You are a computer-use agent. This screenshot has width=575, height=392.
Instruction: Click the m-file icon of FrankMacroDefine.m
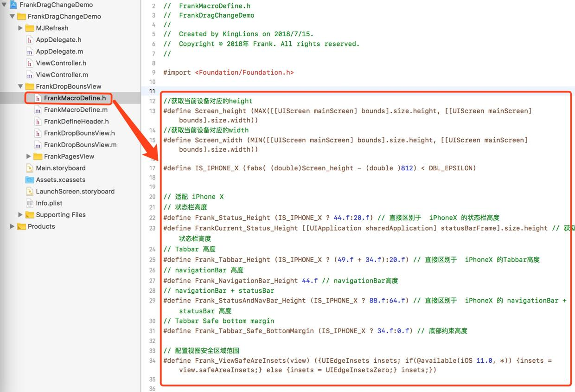tap(38, 110)
